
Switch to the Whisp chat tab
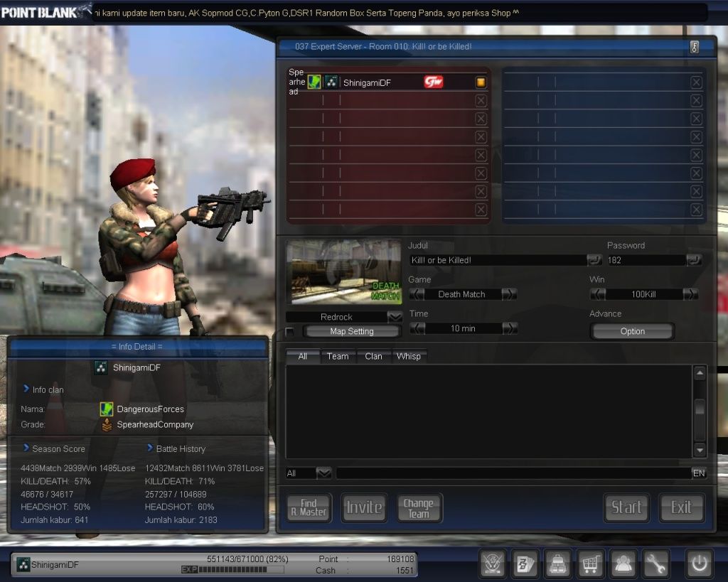(x=409, y=357)
